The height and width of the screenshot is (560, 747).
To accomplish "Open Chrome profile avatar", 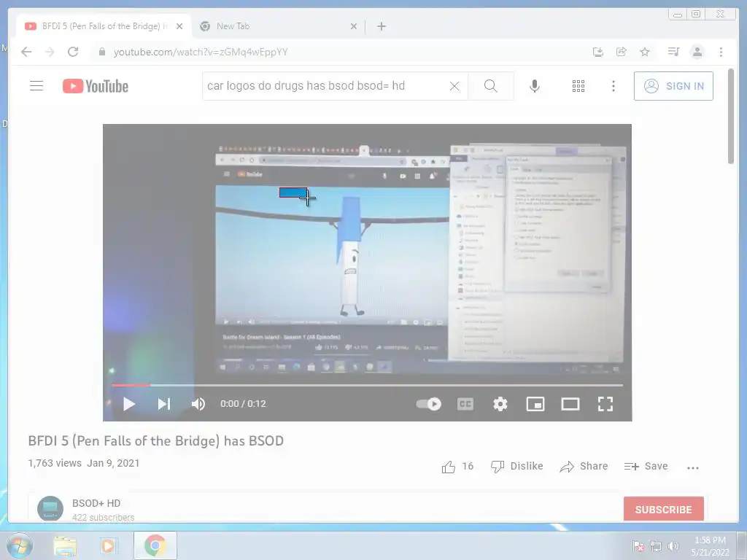I will [x=697, y=52].
